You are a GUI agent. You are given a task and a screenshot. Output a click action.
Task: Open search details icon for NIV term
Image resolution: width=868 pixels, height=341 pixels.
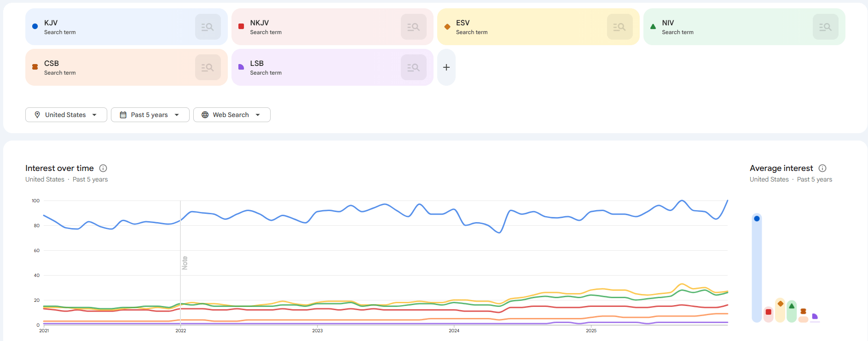click(825, 27)
